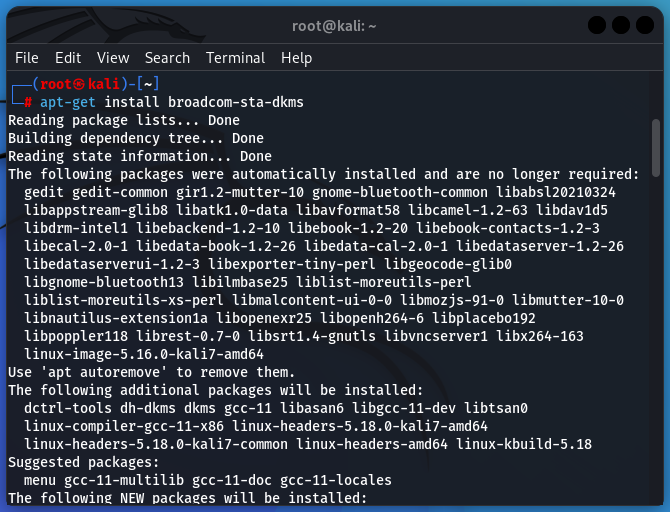The width and height of the screenshot is (670, 512).
Task: Open the Help menu
Action: click(x=296, y=58)
